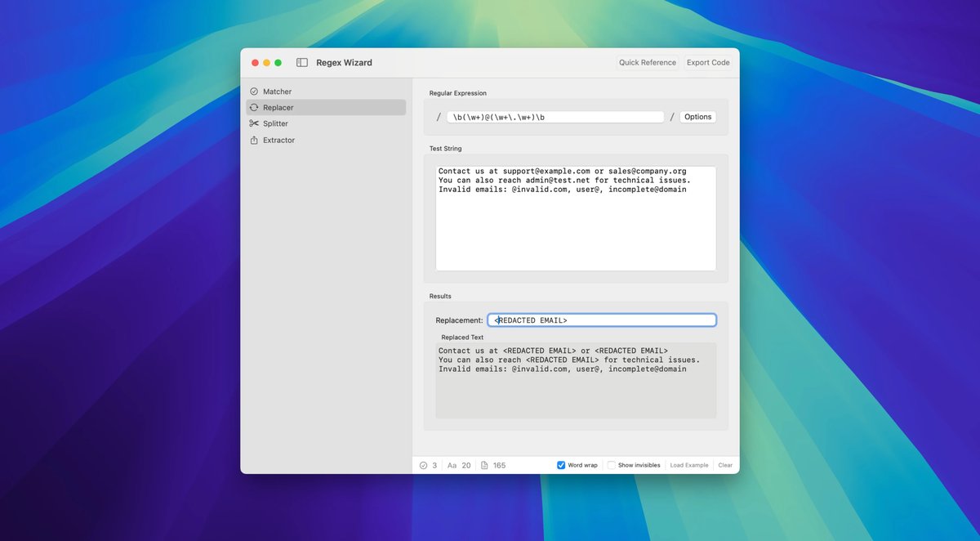Click the Replacement text field
Image resolution: width=980 pixels, height=541 pixels.
602,320
